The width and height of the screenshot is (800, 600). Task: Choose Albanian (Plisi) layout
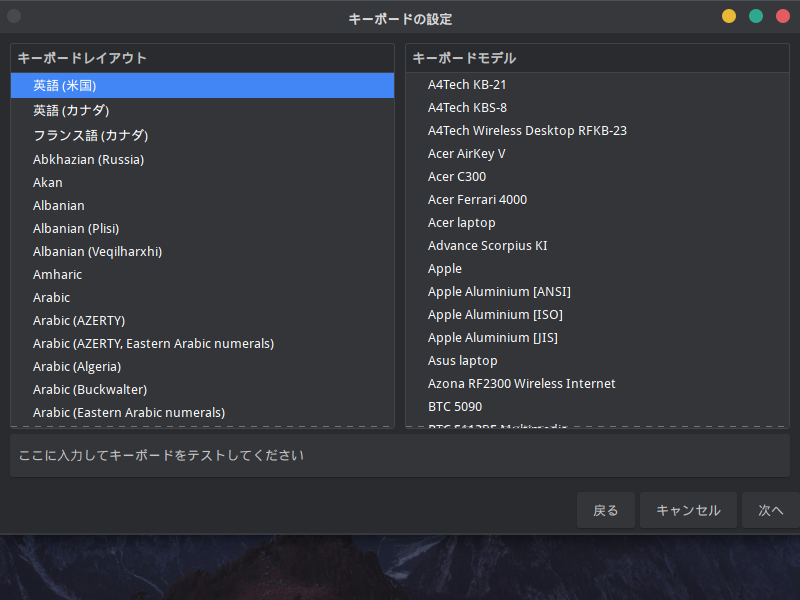pos(202,229)
